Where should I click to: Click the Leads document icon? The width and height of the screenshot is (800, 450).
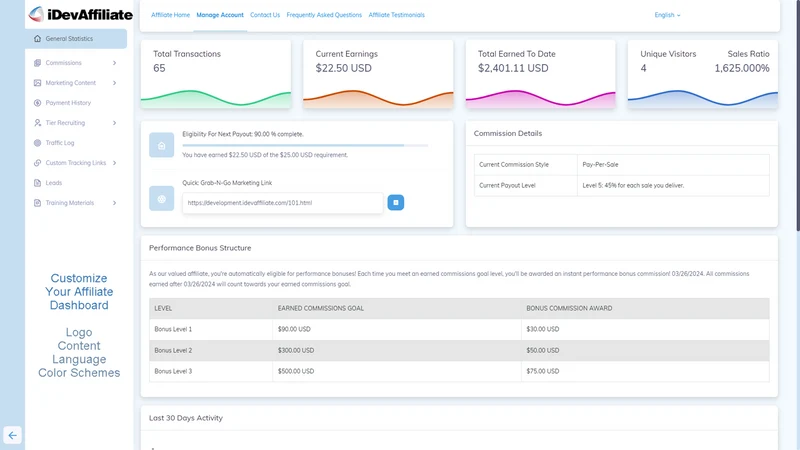point(37,183)
